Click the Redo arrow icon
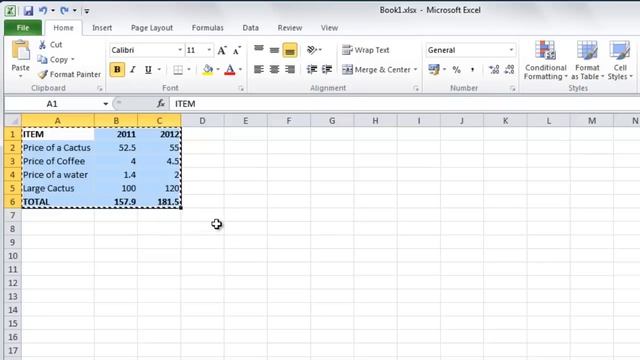 click(x=64, y=10)
